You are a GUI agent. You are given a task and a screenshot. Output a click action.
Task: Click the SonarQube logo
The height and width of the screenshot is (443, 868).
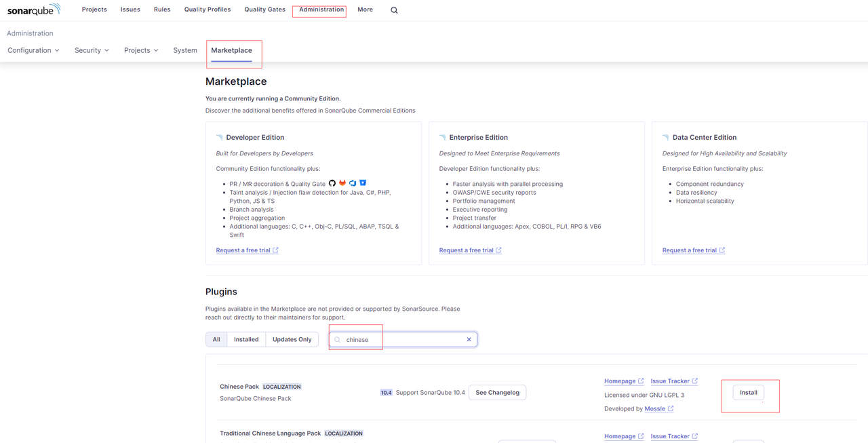pyautogui.click(x=34, y=9)
